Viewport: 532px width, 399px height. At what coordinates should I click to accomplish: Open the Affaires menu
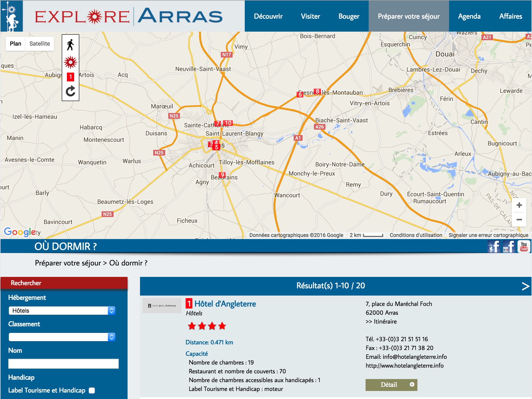pyautogui.click(x=510, y=16)
